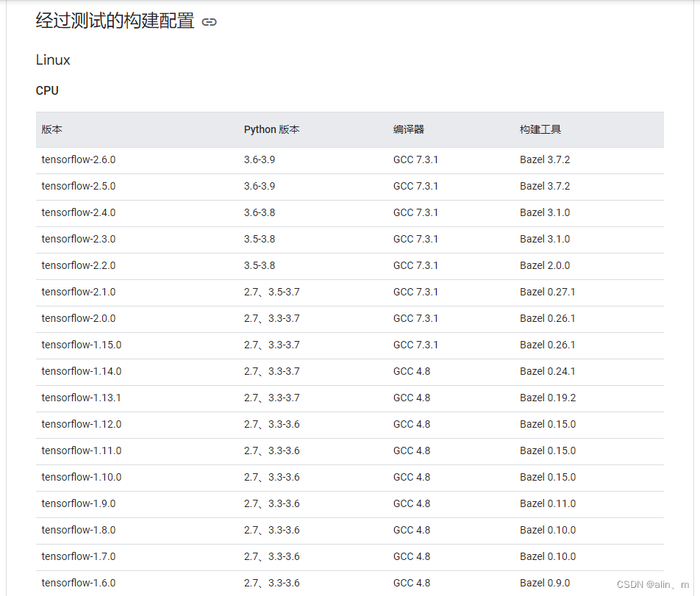Click GCC 4.8 in tensorflow-1.10.0 row
Screen dimensions: 700x596
412,477
